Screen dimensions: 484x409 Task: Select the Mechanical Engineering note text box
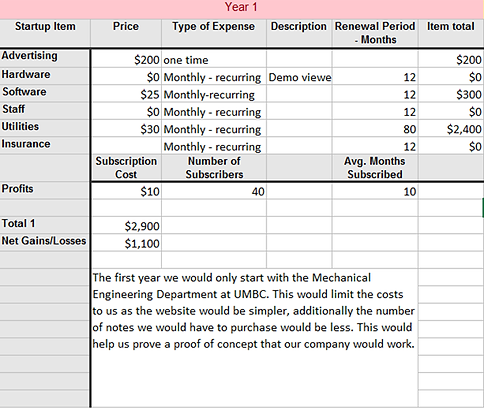pyautogui.click(x=254, y=338)
